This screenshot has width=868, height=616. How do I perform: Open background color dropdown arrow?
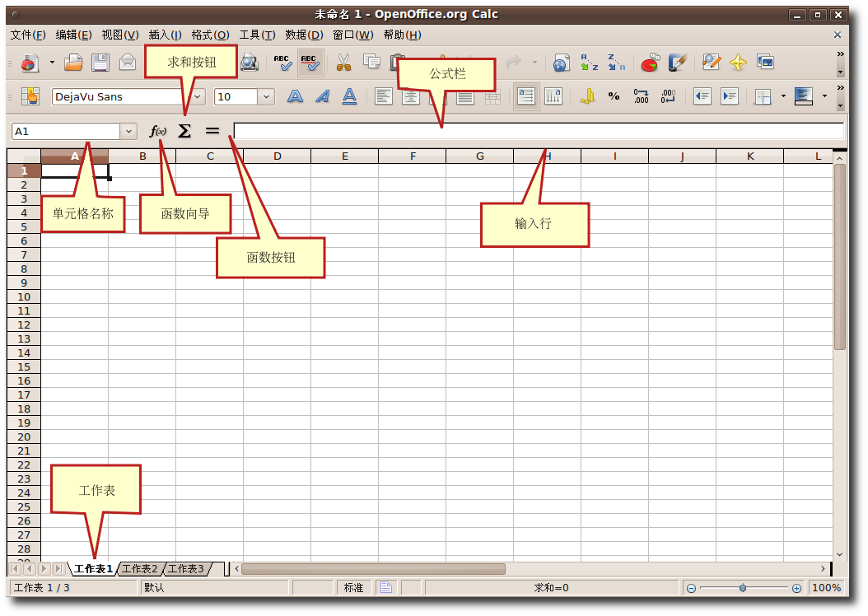pyautogui.click(x=825, y=97)
